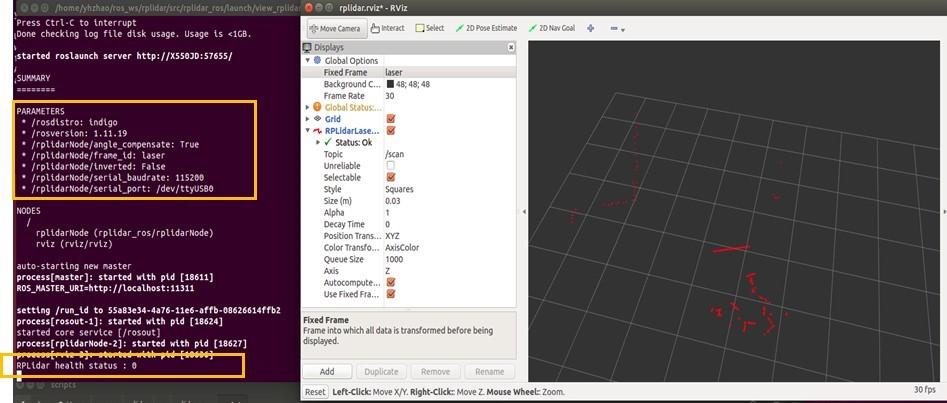Collapse the left dock using viewport arrow

click(x=524, y=211)
